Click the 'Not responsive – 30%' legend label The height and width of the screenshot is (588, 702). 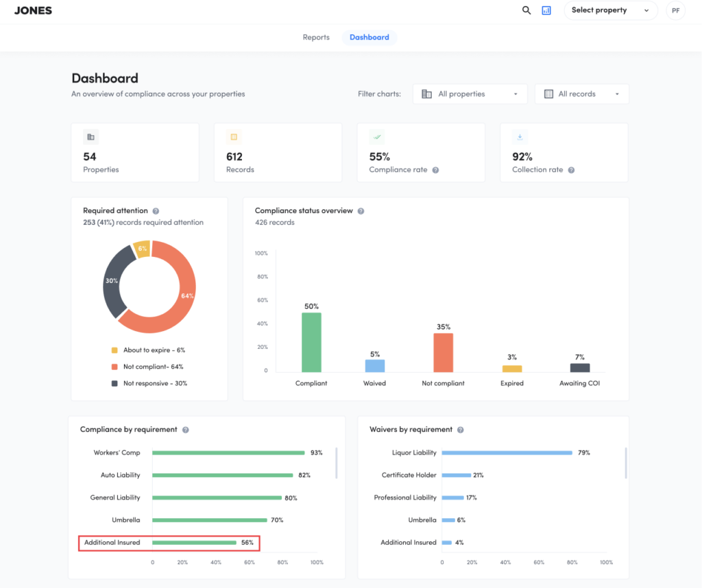156,384
